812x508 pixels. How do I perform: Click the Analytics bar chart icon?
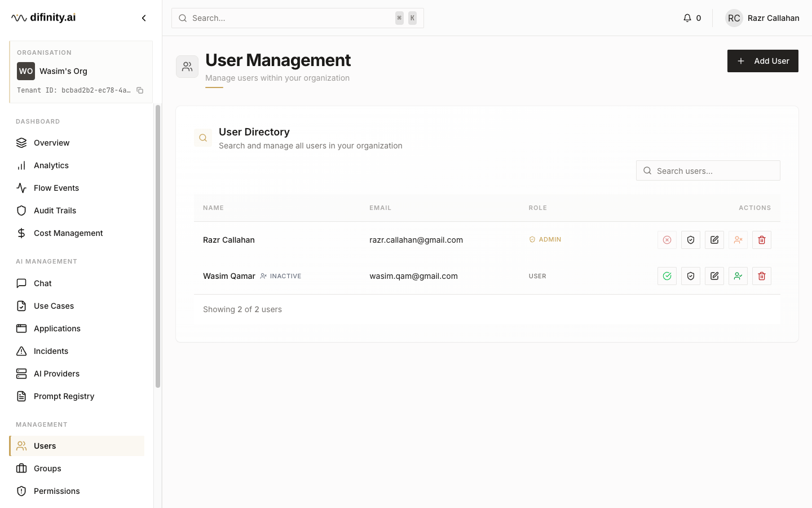[21, 165]
